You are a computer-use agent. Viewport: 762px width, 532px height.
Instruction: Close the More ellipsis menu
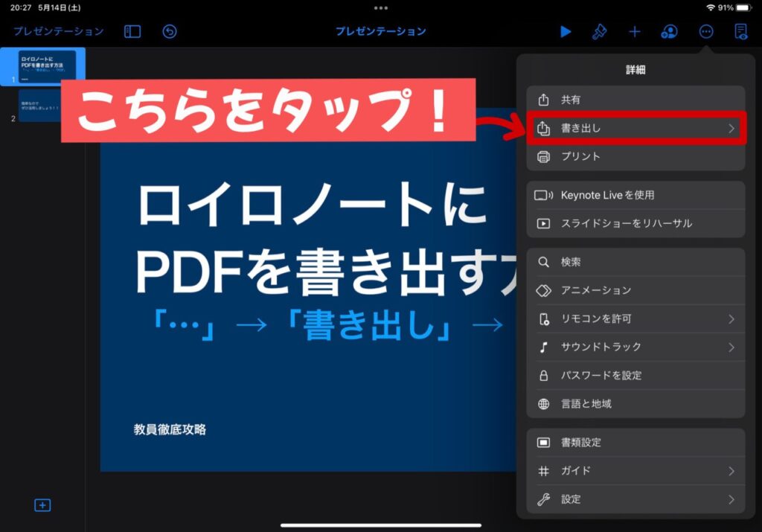pyautogui.click(x=706, y=31)
